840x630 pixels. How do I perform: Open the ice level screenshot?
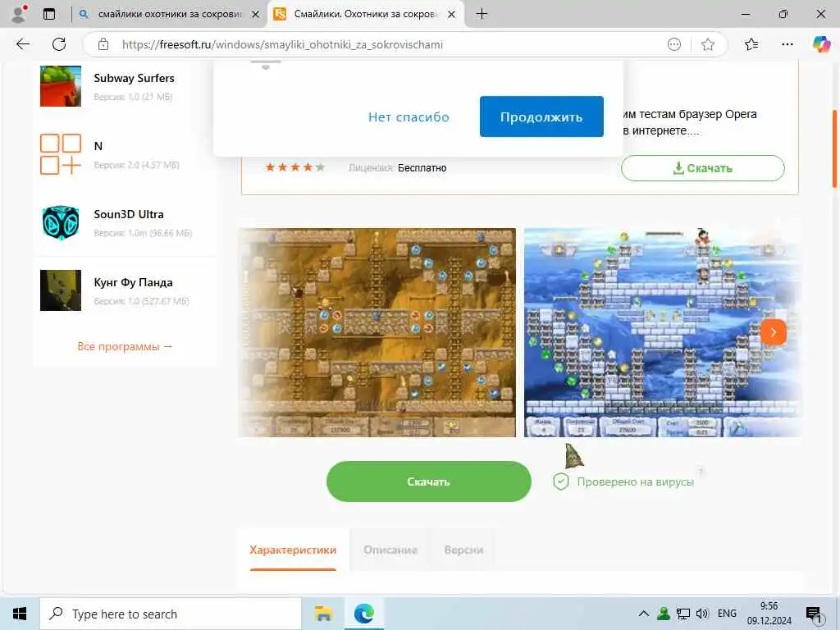point(663,333)
